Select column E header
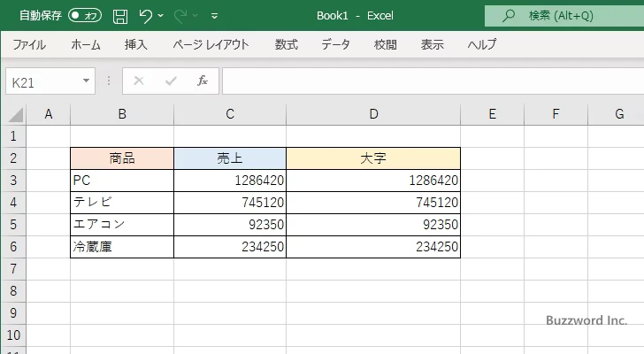Screen dimensions: 644x354 pyautogui.click(x=493, y=114)
